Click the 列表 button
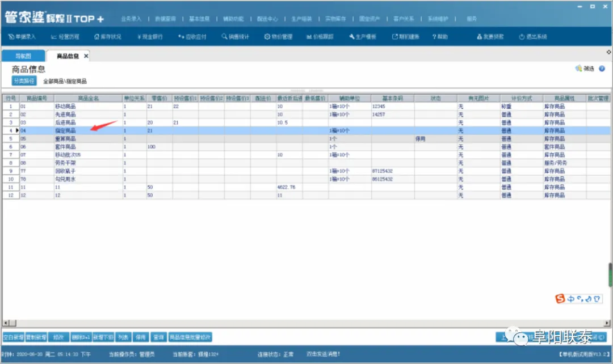 click(123, 337)
